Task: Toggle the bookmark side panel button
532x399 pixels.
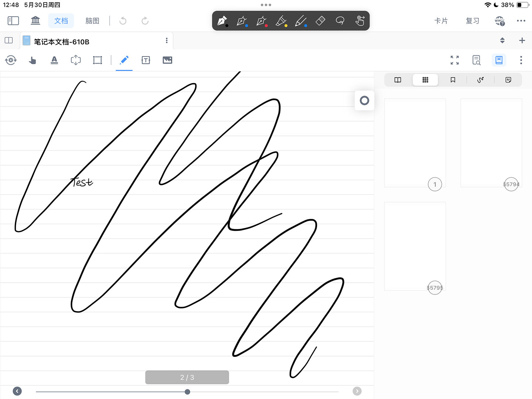Action: pos(499,60)
